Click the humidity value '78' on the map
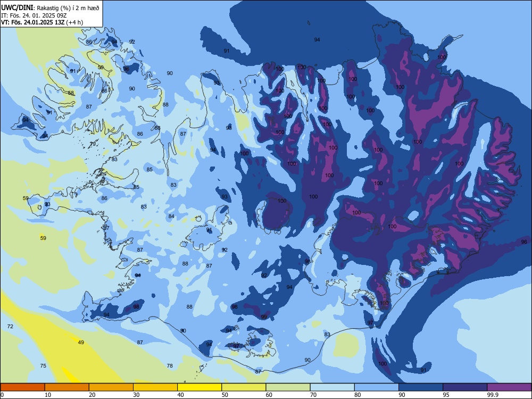The image size is (532, 399). [170, 366]
